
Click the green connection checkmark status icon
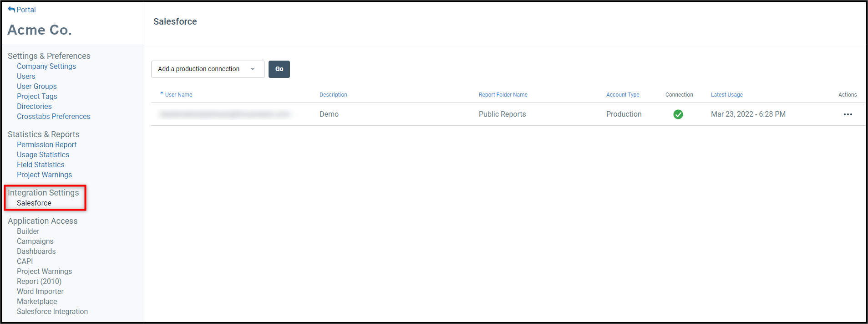[x=678, y=114]
